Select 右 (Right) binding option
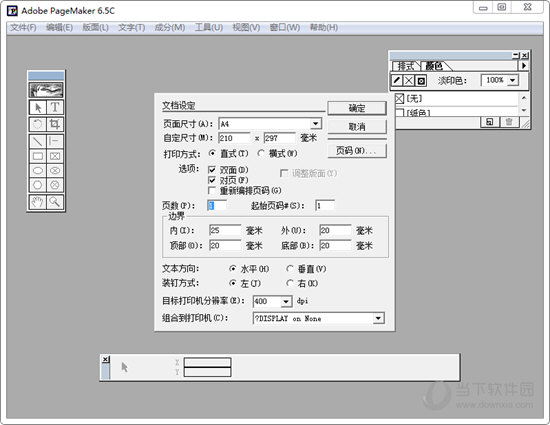The height and width of the screenshot is (425, 550). pos(290,283)
